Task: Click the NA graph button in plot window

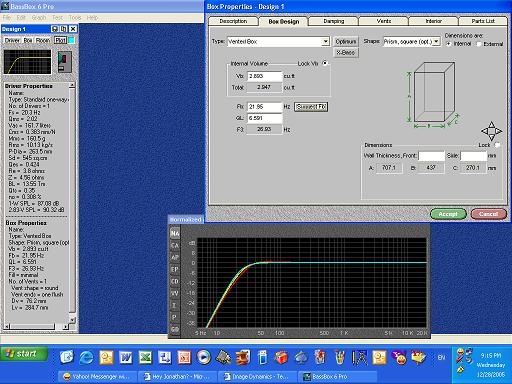Action: coord(175,234)
